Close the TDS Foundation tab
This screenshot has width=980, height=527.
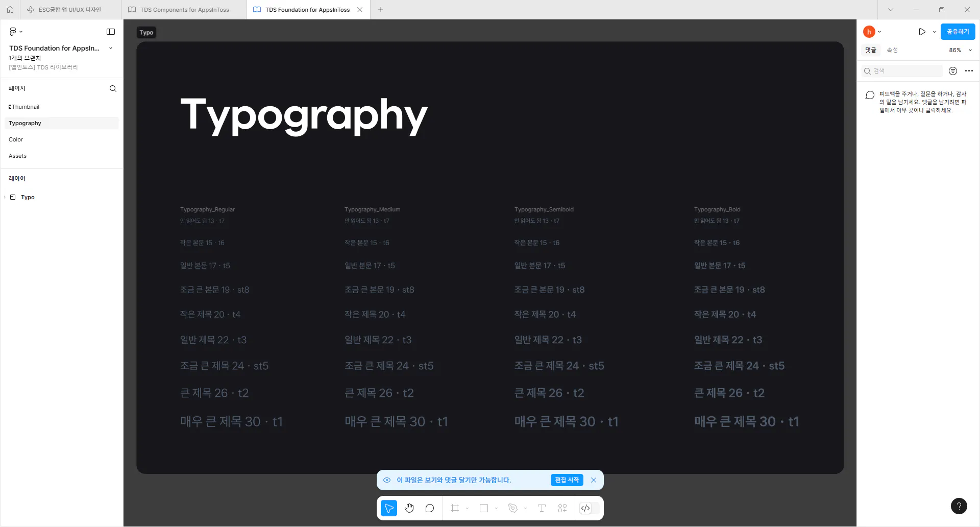pyautogui.click(x=360, y=10)
